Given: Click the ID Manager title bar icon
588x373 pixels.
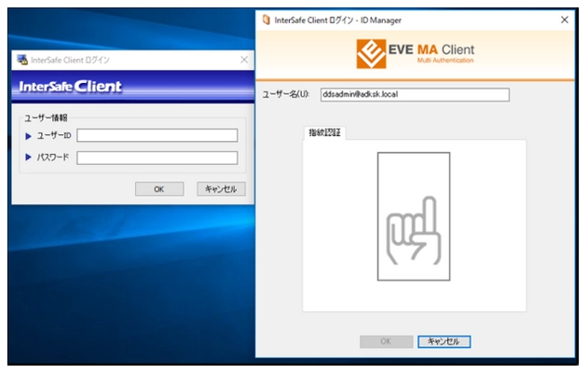Looking at the screenshot, I should coord(266,20).
